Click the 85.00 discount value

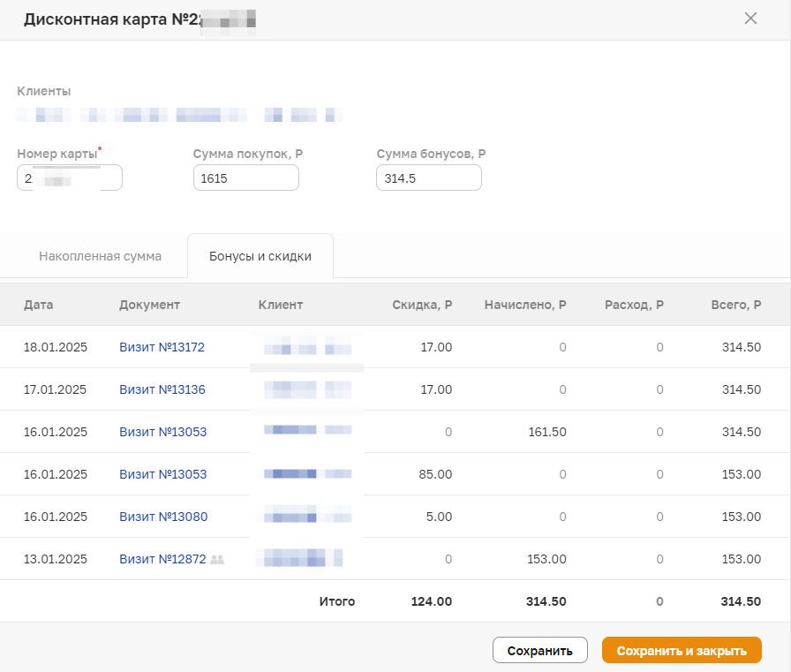[x=435, y=474]
